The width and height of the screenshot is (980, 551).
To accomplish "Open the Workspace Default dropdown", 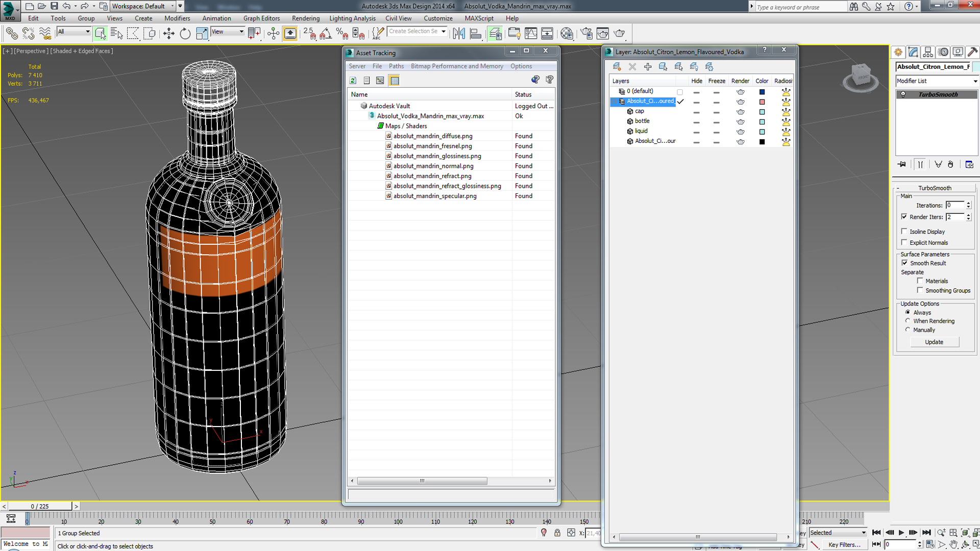I will point(143,6).
